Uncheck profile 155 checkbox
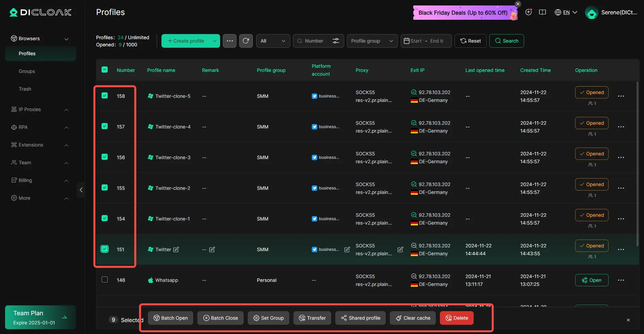The image size is (644, 334). tap(105, 188)
